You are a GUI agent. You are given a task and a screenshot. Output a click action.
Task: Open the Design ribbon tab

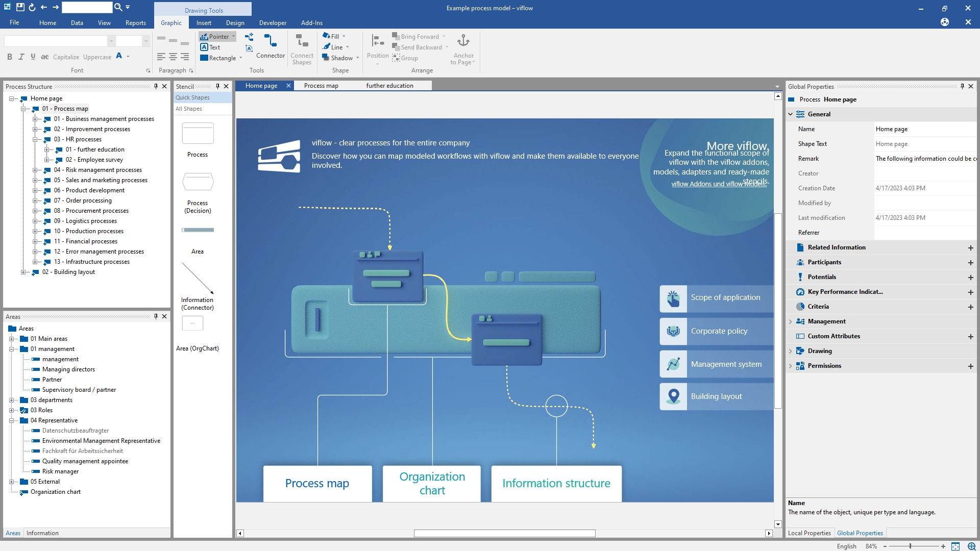235,22
